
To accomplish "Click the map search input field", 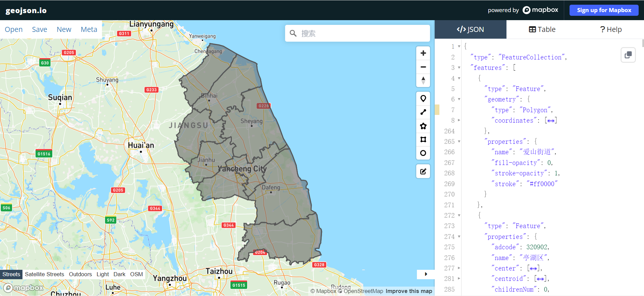I will point(362,33).
